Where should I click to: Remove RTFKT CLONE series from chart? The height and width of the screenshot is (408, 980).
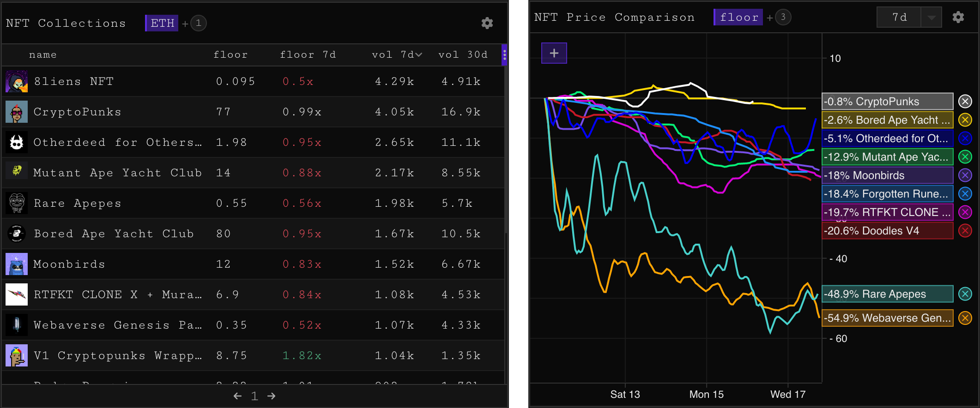[965, 212]
